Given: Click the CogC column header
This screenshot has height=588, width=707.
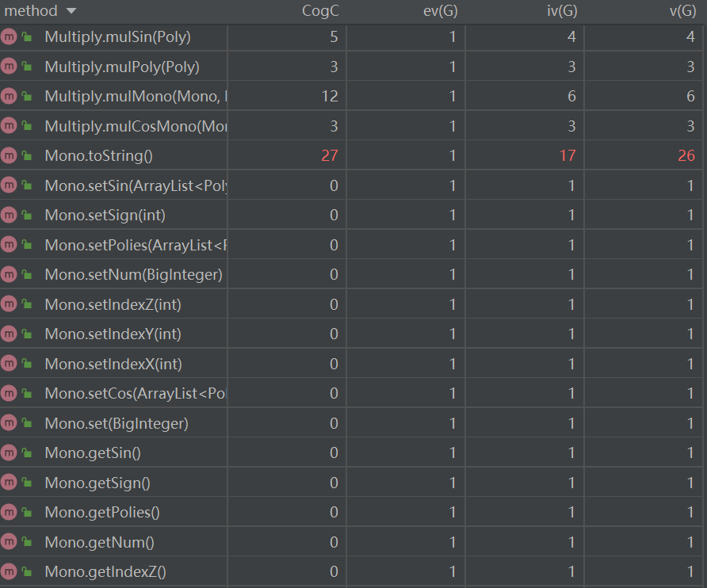Looking at the screenshot, I should pyautogui.click(x=320, y=11).
